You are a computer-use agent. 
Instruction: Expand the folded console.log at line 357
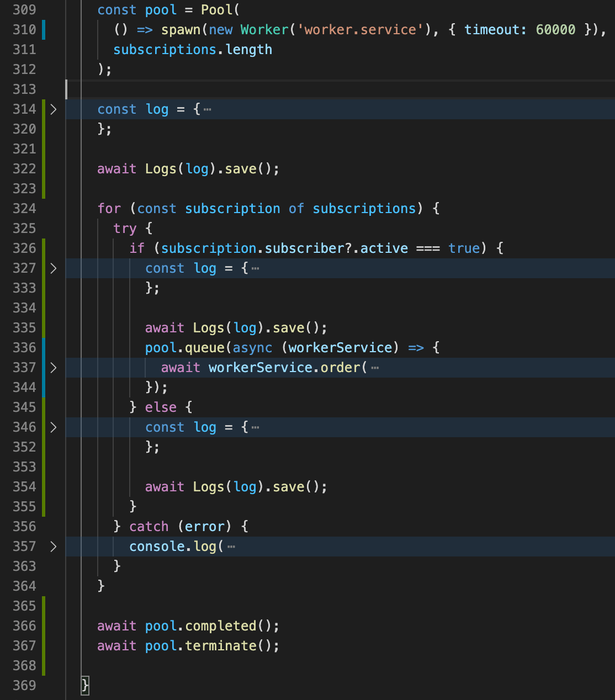click(53, 547)
